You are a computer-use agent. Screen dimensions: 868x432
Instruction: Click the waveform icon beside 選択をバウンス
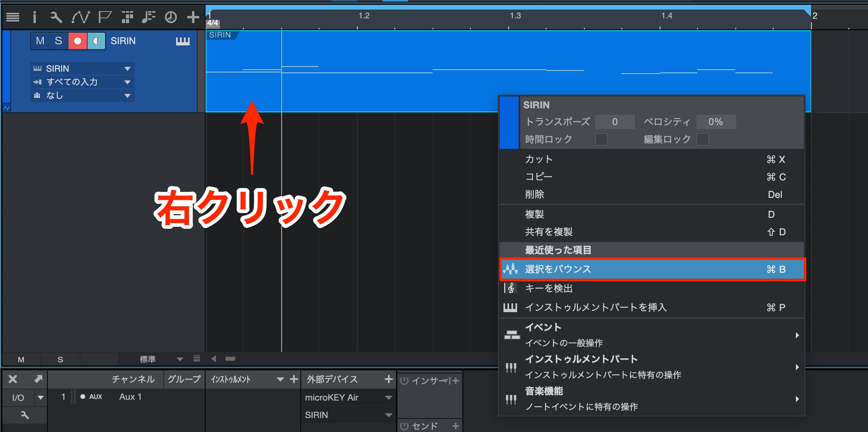[x=510, y=269]
